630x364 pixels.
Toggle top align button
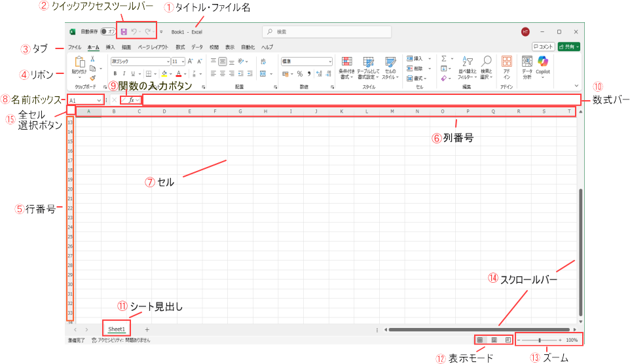213,62
